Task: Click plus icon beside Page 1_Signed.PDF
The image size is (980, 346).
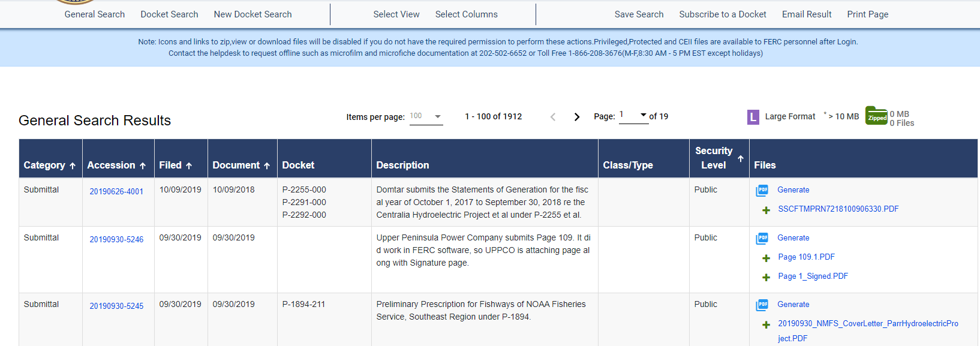Action: [x=766, y=277]
